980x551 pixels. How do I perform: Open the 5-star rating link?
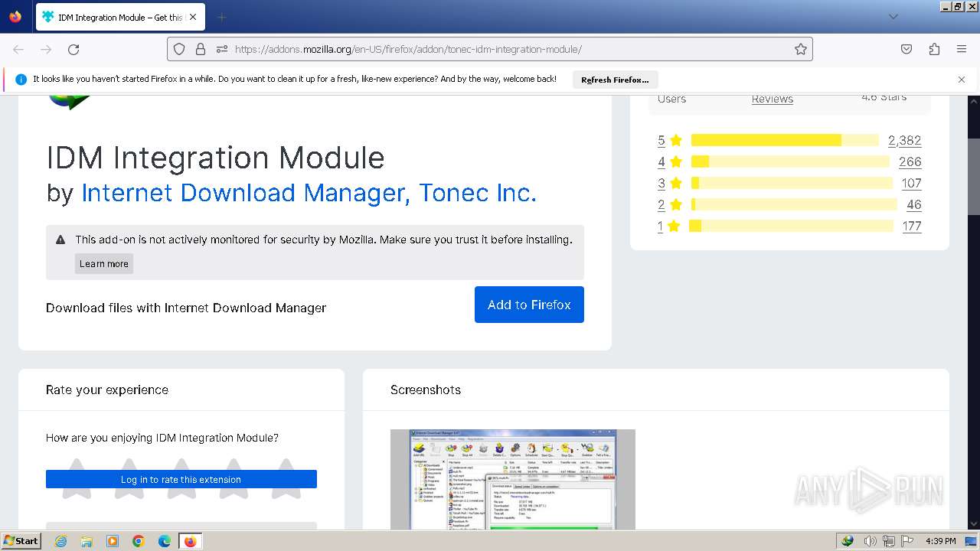pos(670,140)
